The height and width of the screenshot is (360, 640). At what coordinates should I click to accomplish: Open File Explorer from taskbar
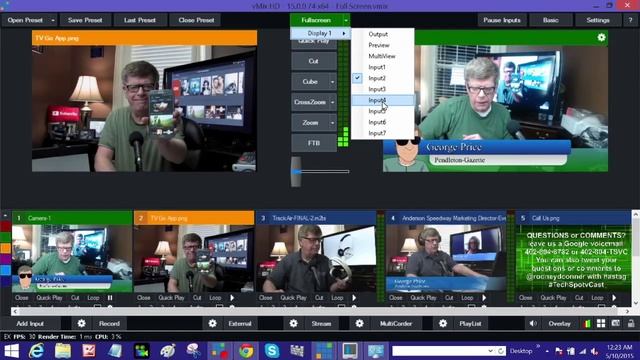click(x=63, y=351)
